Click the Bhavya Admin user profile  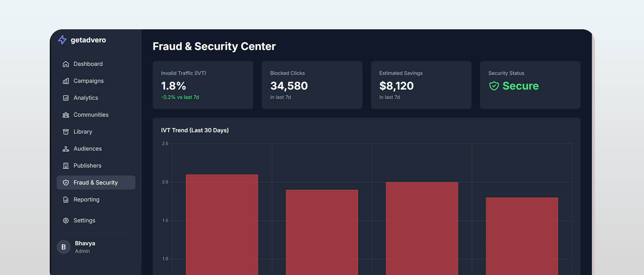click(85, 247)
